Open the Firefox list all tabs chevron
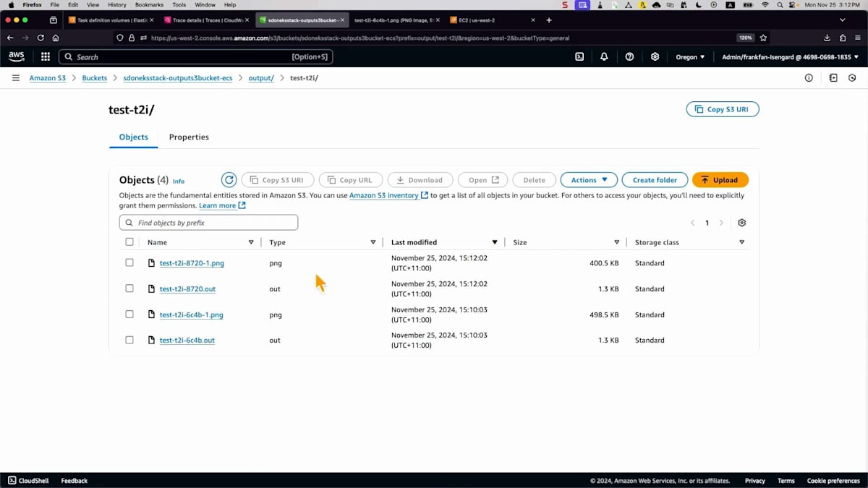This screenshot has width=868, height=488. point(843,20)
